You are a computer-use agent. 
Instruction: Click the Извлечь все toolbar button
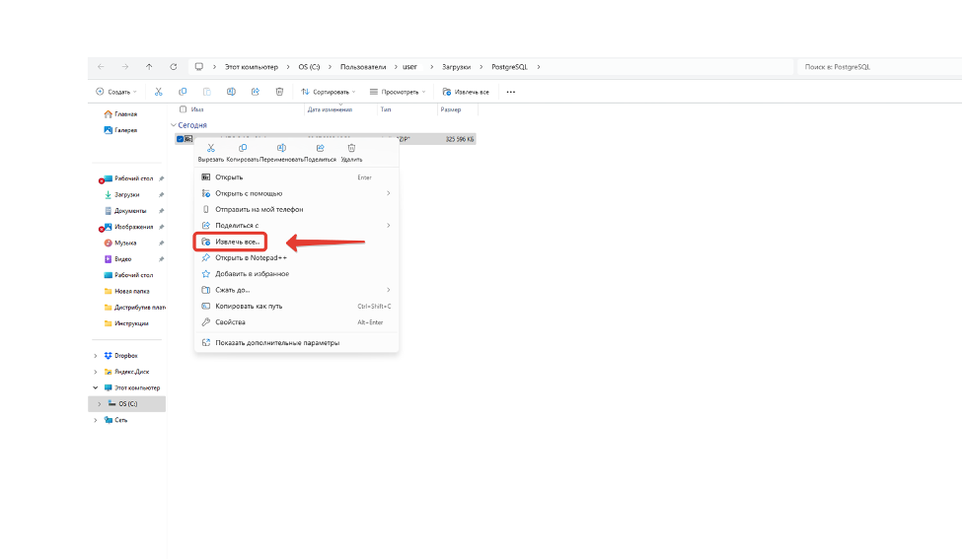pyautogui.click(x=466, y=92)
